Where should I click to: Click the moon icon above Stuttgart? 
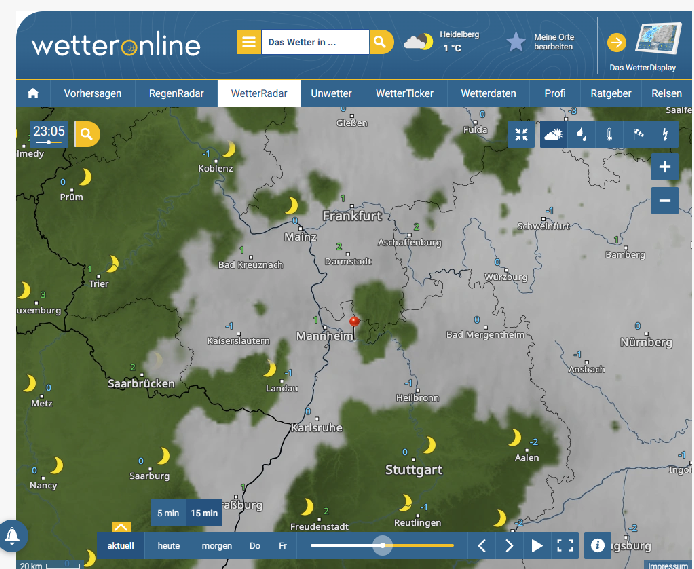pos(429,445)
